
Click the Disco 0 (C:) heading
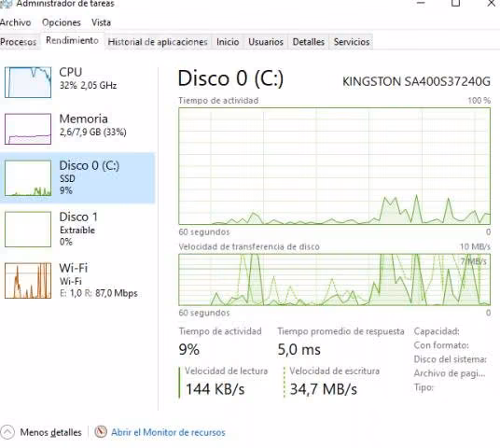pyautogui.click(x=230, y=78)
